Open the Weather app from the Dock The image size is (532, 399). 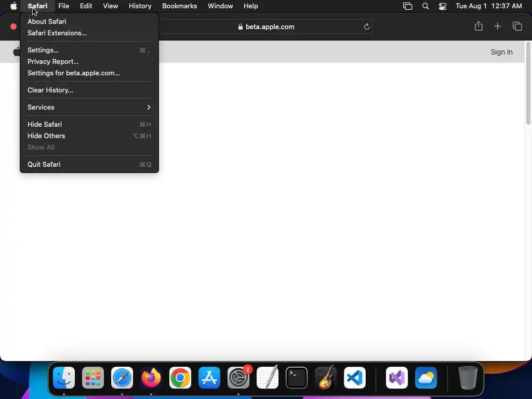pos(426,378)
